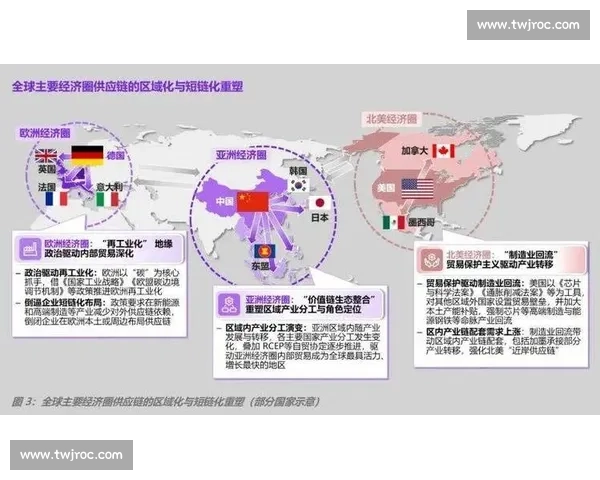This screenshot has width=600, height=480.
Task: Click the “再工业化” heading in European box
Action: tap(125, 244)
